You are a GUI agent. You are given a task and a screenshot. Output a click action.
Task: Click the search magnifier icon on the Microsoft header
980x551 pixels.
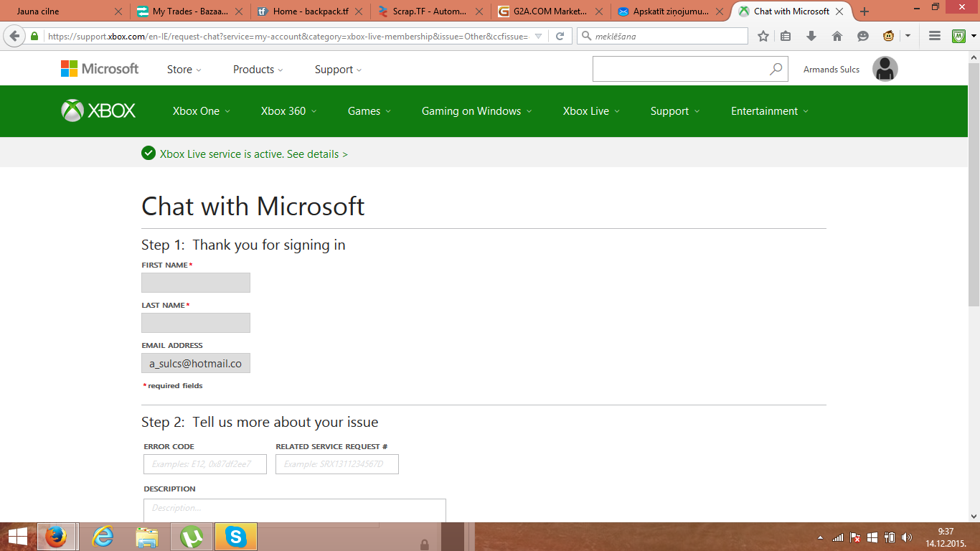click(776, 69)
